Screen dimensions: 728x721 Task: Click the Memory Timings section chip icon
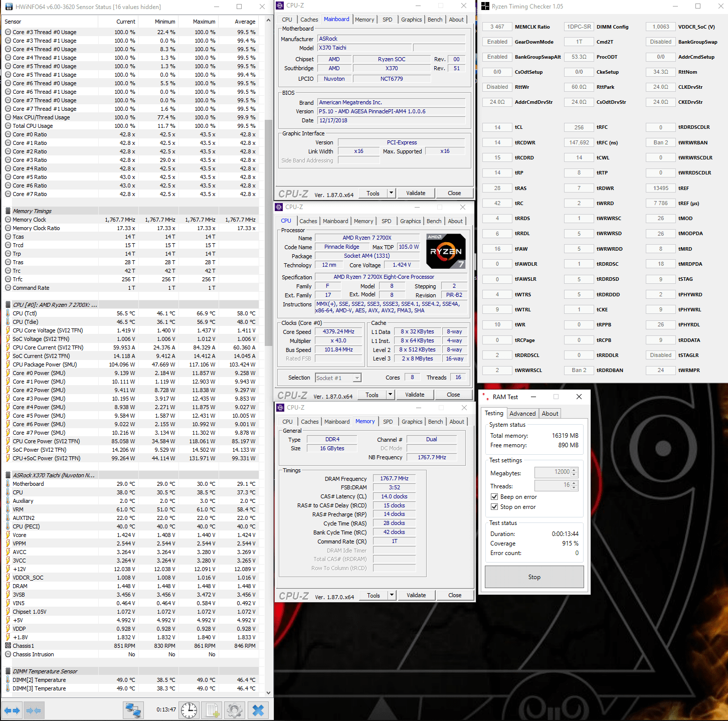pyautogui.click(x=8, y=211)
